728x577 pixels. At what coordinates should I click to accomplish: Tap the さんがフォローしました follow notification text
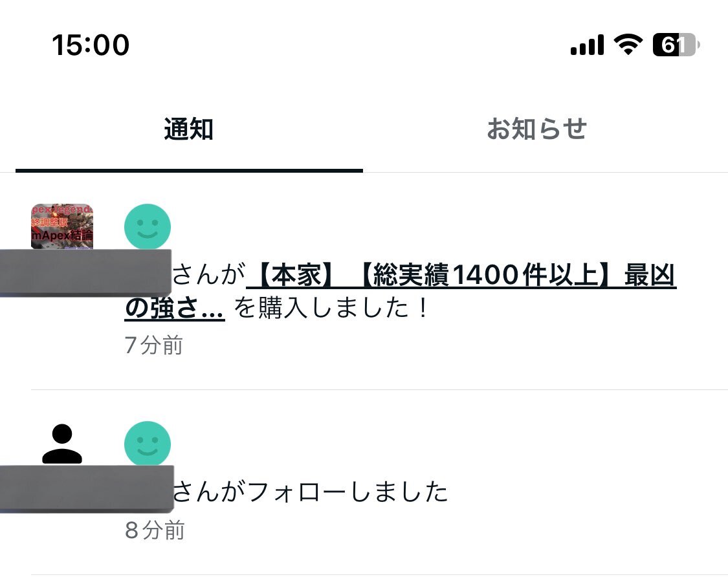(310, 492)
